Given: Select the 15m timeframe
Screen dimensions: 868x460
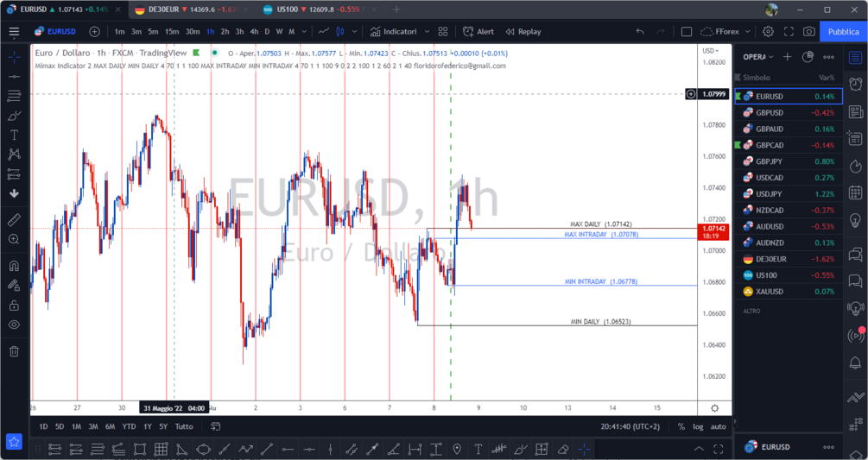Looking at the screenshot, I should click(x=172, y=32).
